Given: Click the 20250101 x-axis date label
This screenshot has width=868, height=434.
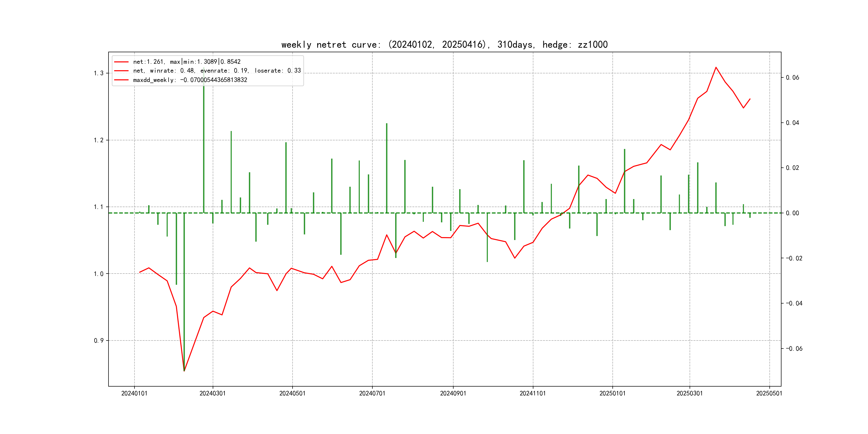Looking at the screenshot, I should [x=612, y=394].
